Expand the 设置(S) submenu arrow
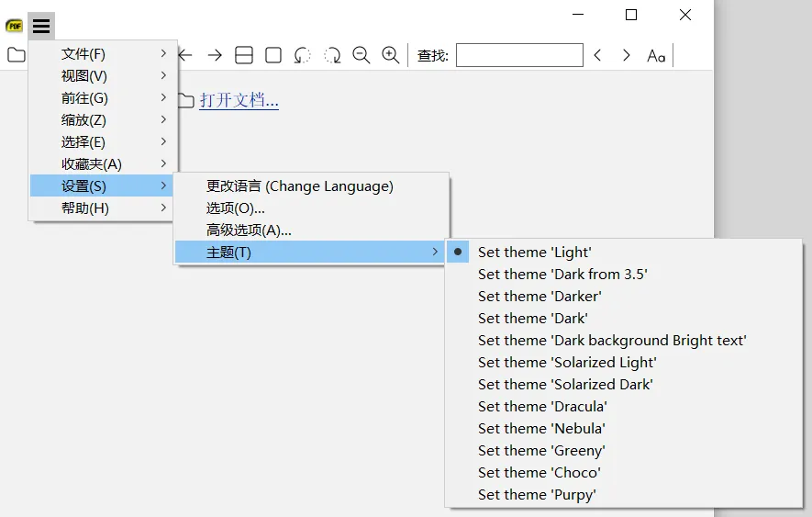This screenshot has width=812, height=517. click(x=163, y=185)
